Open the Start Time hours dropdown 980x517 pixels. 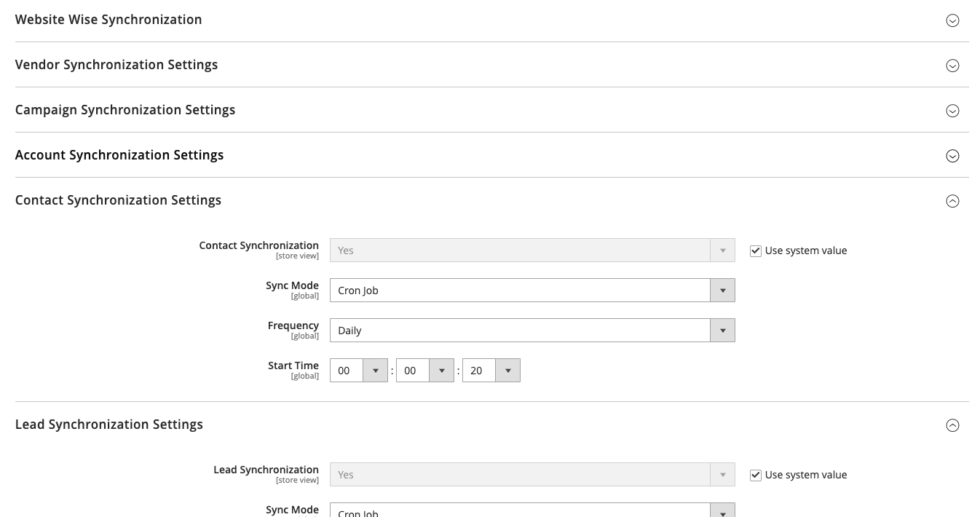tap(375, 370)
